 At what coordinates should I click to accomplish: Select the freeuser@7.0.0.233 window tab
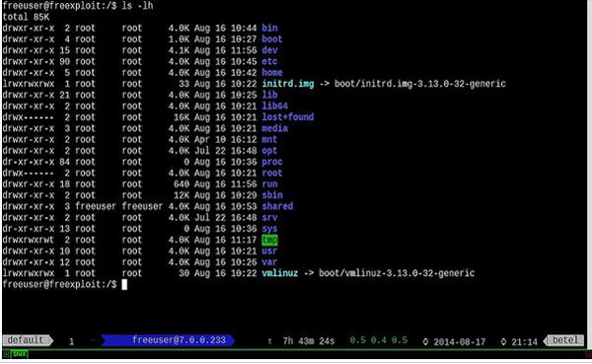(169, 340)
